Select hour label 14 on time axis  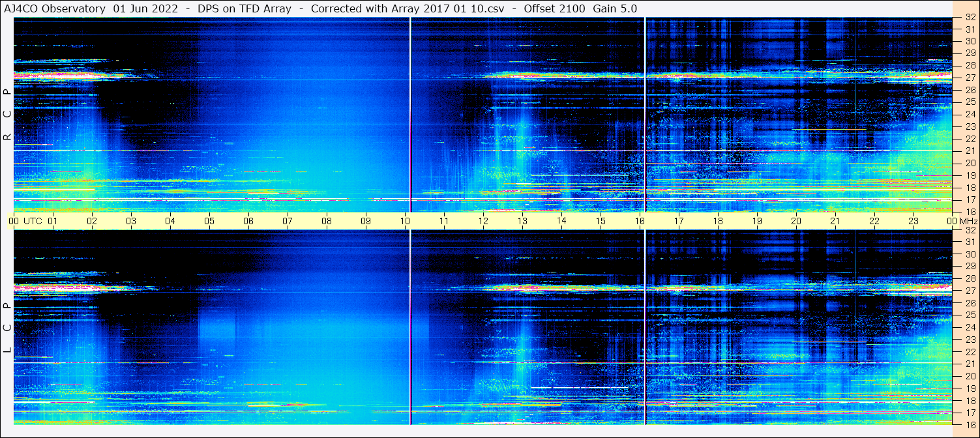coord(561,221)
